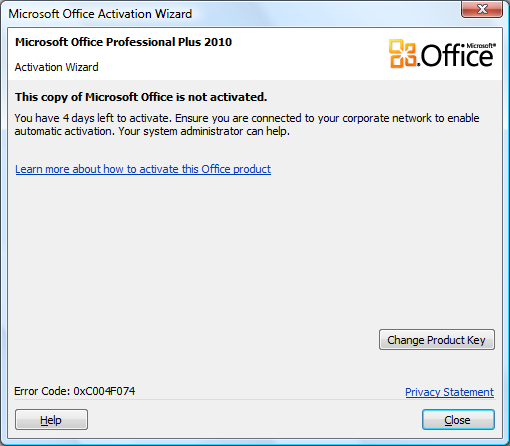Image resolution: width=510 pixels, height=446 pixels.
Task: Open the Privacy Statement link
Action: click(x=449, y=392)
